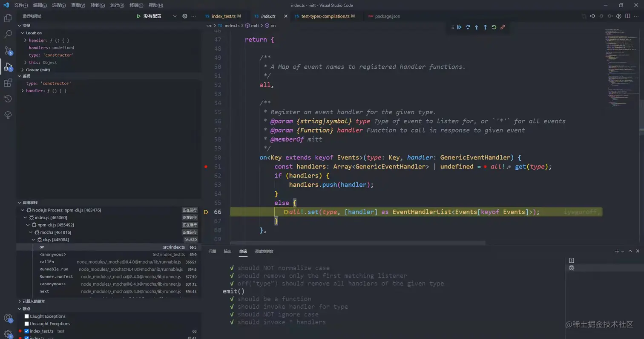The width and height of the screenshot is (644, 339).
Task: Switch to the Output panel tab (输出)
Action: click(228, 252)
